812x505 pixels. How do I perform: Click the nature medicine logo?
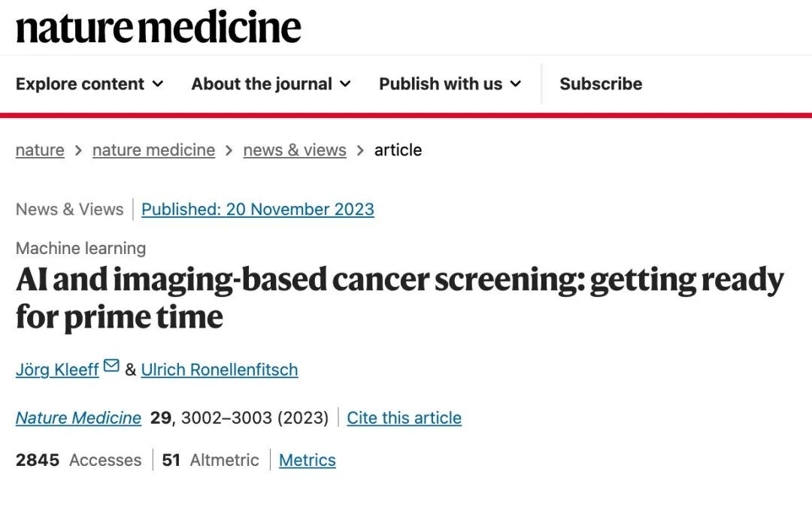pos(159,27)
